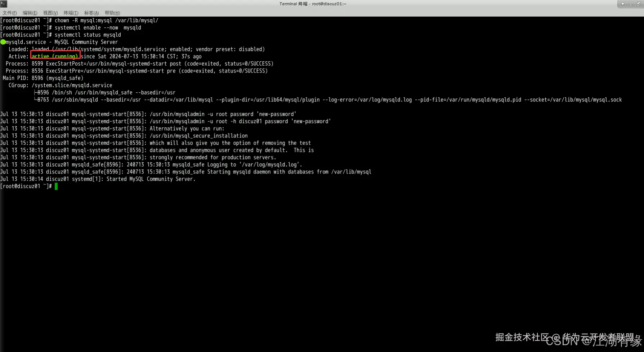
Task: Maximize or restore the Terminal window
Action: click(639, 4)
